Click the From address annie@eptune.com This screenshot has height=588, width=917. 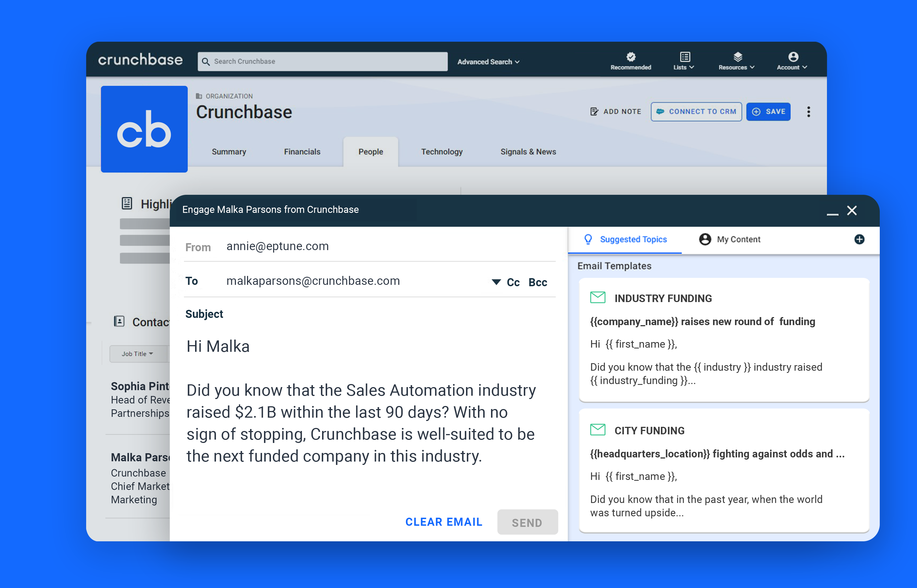[278, 246]
